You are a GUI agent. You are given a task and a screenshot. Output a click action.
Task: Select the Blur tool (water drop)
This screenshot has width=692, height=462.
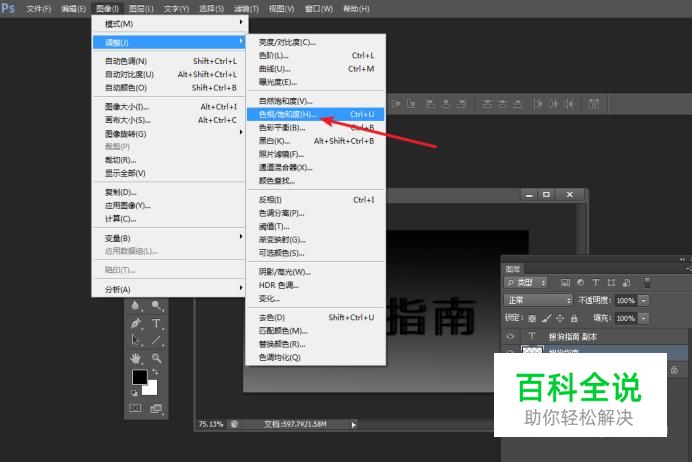[x=135, y=305]
